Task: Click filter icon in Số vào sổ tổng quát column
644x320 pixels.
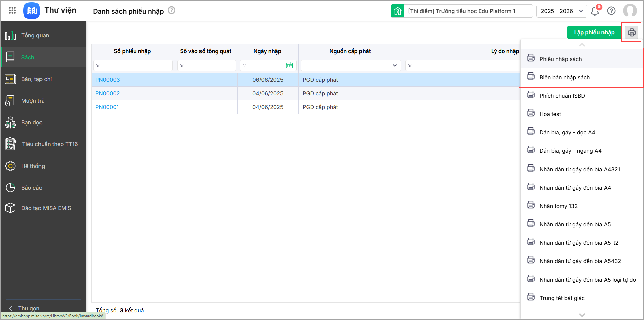Action: pos(182,66)
